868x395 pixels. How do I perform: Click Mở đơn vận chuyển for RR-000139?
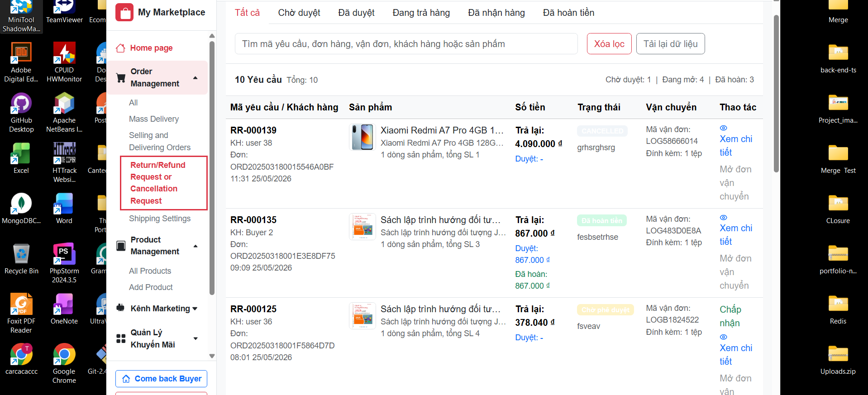[x=735, y=183]
